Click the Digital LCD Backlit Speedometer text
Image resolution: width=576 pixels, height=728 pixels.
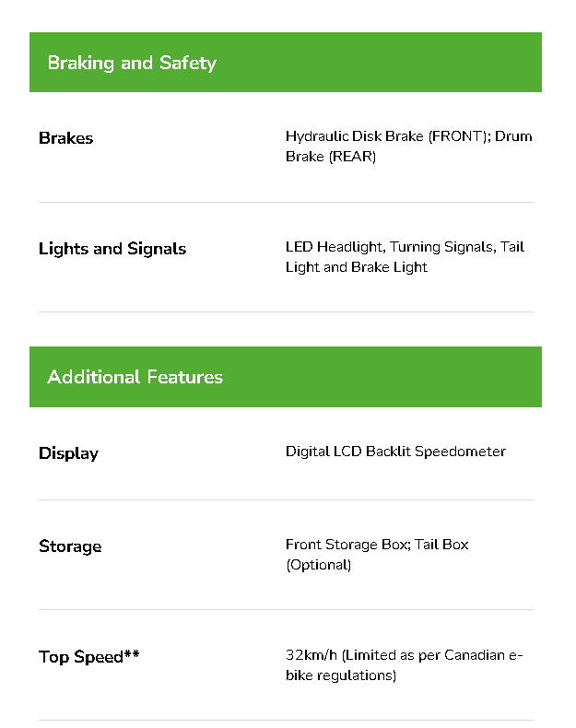click(395, 452)
